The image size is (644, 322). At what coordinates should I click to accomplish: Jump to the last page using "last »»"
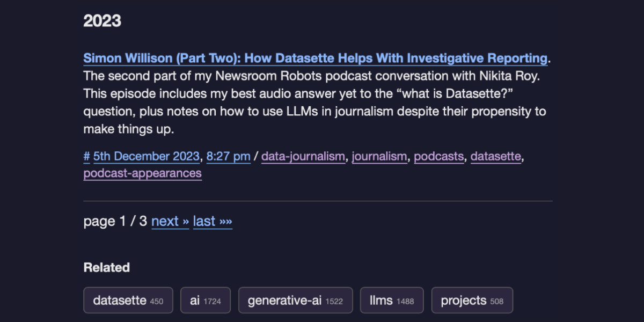[212, 221]
